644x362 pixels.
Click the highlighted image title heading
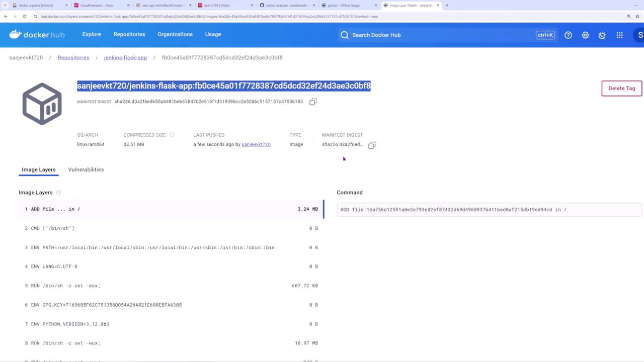pos(224,86)
